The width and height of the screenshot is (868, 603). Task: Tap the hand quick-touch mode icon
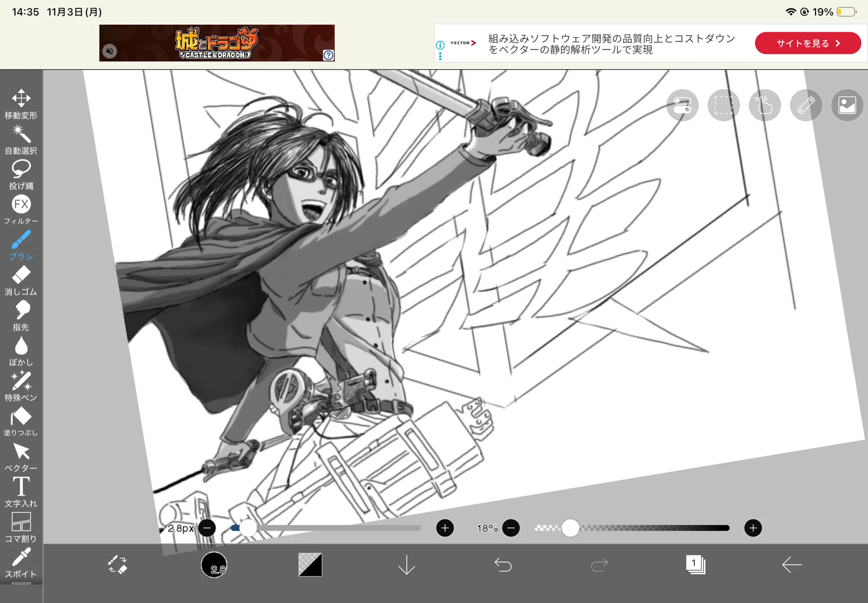pos(764,105)
